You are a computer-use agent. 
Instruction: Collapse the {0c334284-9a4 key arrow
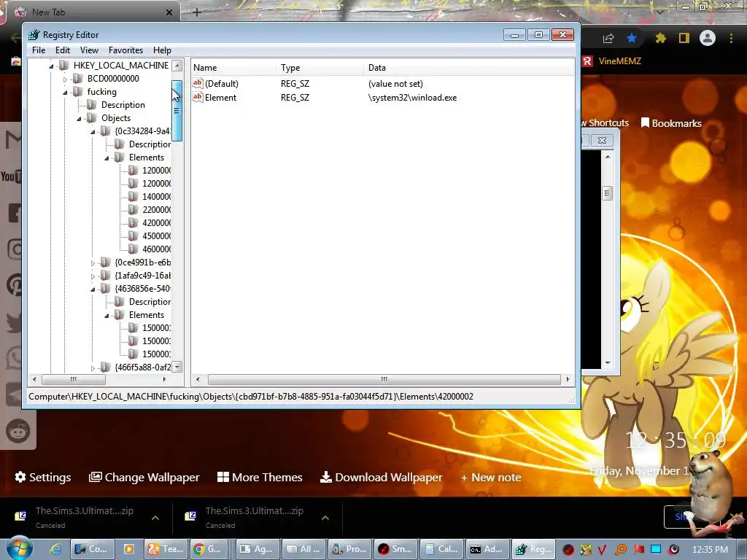[x=93, y=132]
